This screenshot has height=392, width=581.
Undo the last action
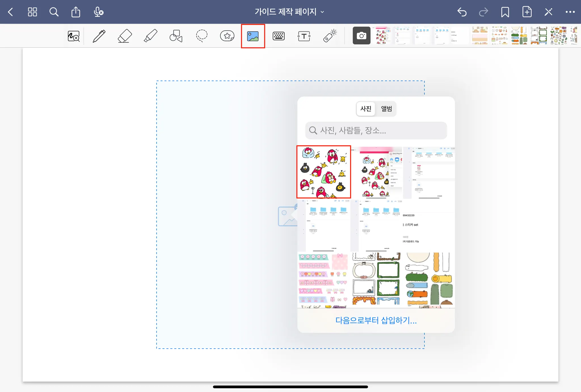tap(462, 12)
